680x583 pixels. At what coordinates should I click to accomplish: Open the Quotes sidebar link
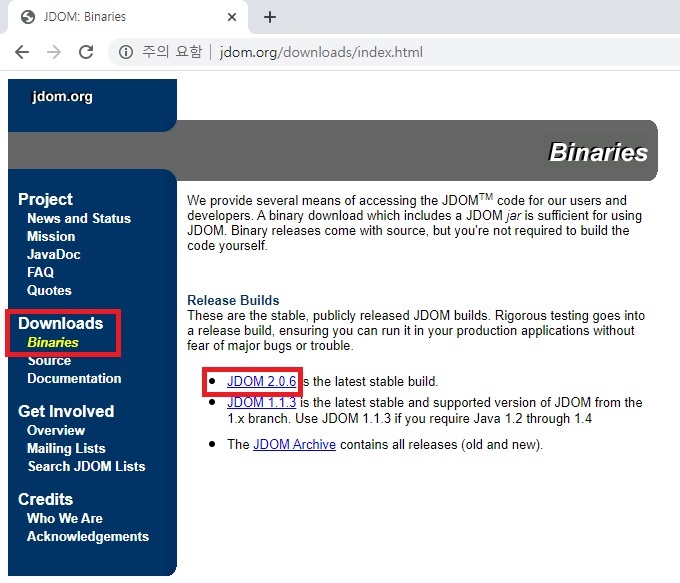49,290
